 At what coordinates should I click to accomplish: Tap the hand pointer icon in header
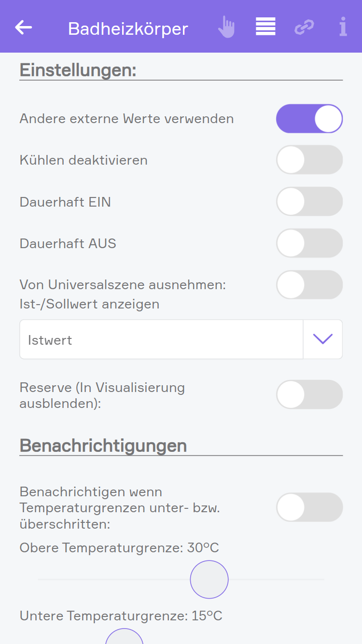[226, 27]
